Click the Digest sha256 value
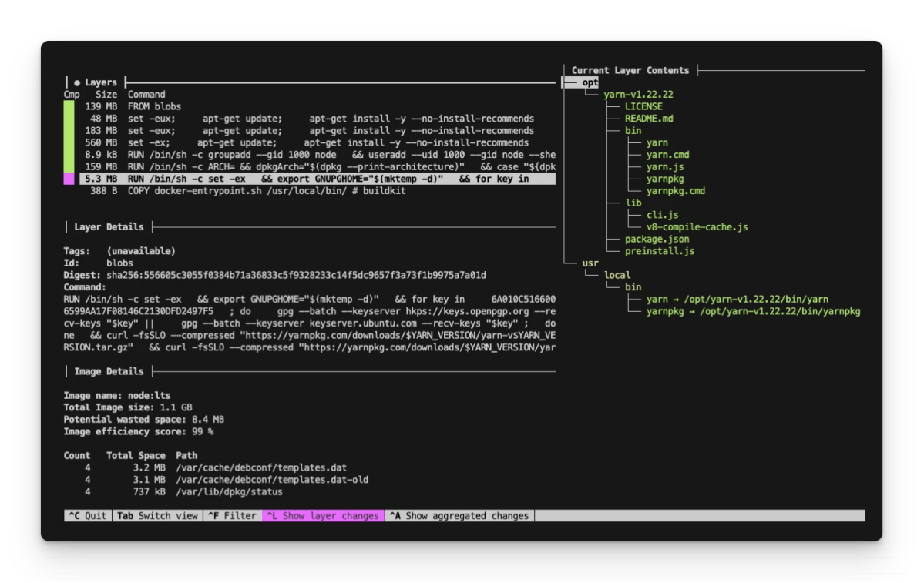Screen dimensions: 924x583 coord(296,275)
